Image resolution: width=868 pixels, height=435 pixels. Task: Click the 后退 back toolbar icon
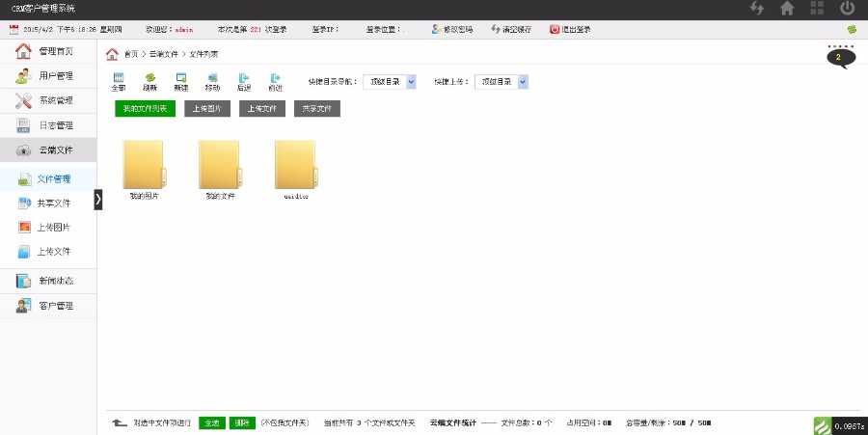tap(244, 81)
